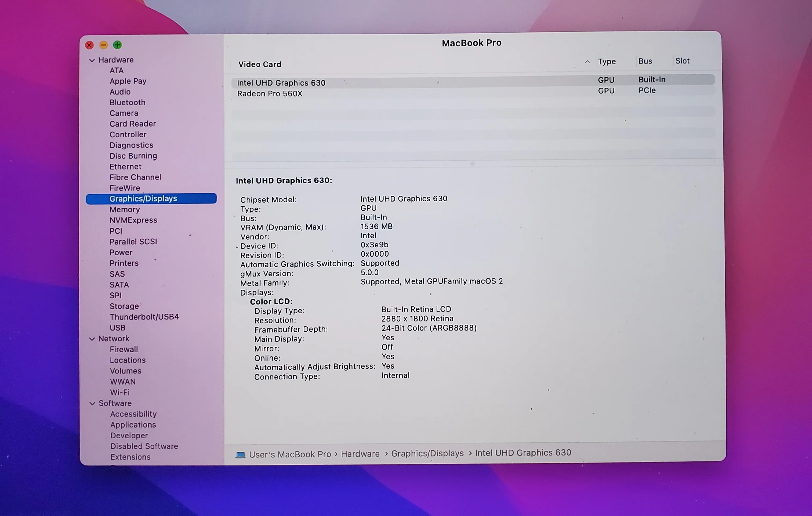Select ATA in the sidebar

117,70
